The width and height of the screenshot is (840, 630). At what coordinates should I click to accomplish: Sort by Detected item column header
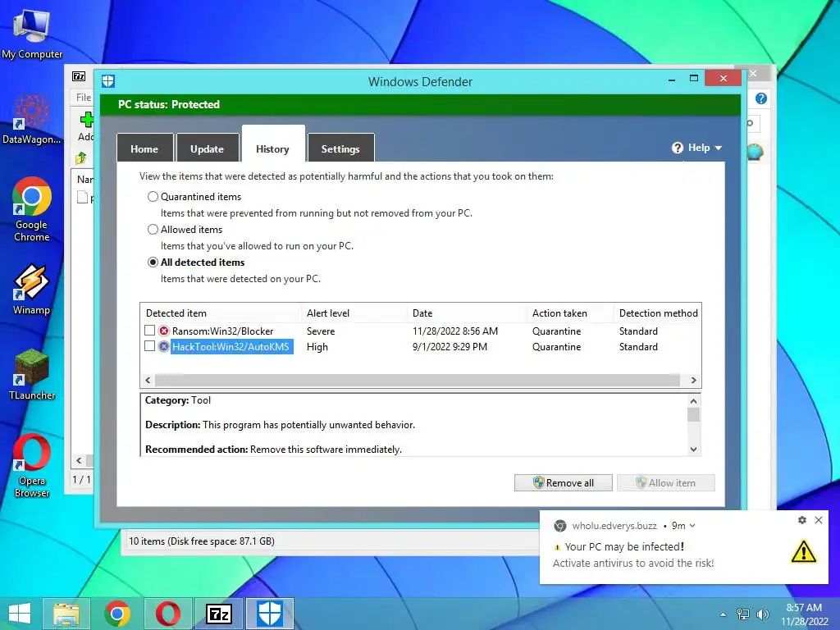[x=221, y=313]
